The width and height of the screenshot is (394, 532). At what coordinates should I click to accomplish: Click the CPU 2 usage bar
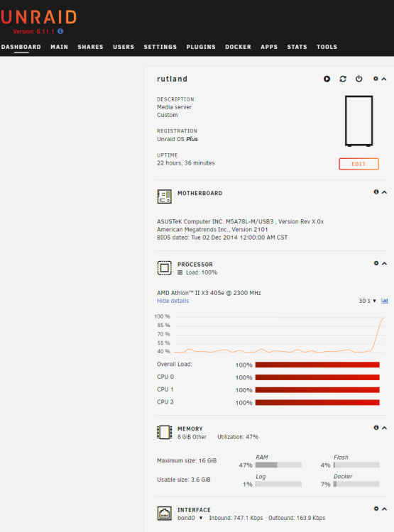coord(317,402)
